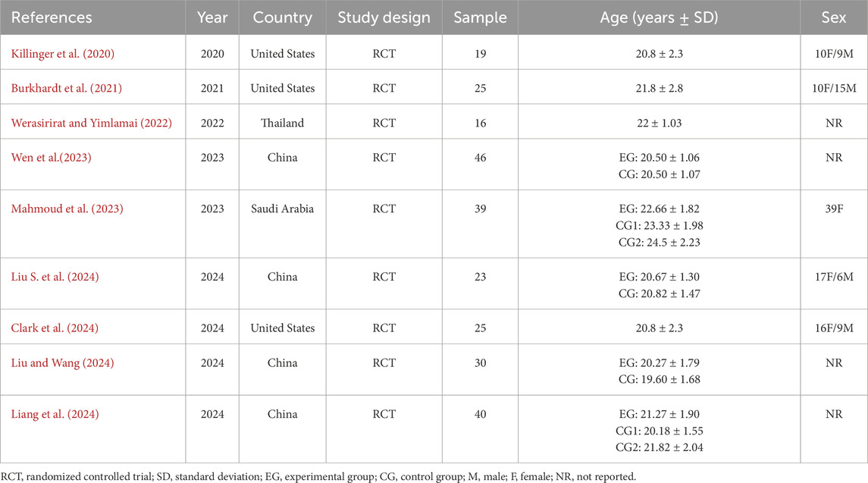This screenshot has height=483, width=868.
Task: Click the Sex column header
Action: pos(834,17)
